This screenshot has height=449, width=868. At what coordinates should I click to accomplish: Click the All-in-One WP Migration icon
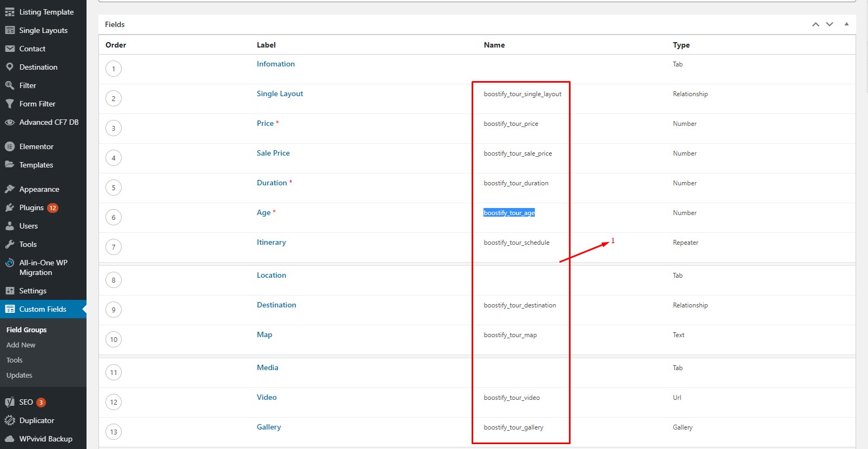(10, 263)
